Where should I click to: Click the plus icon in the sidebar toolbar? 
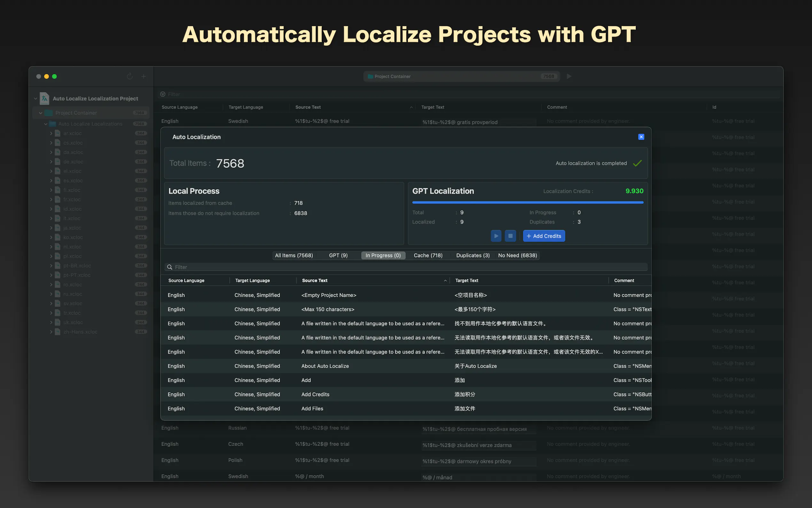point(144,76)
